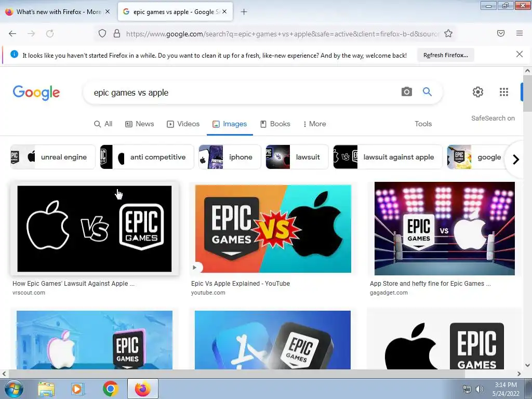The height and width of the screenshot is (399, 532).
Task: Open the tracking protection shield icon
Action: pyautogui.click(x=102, y=33)
